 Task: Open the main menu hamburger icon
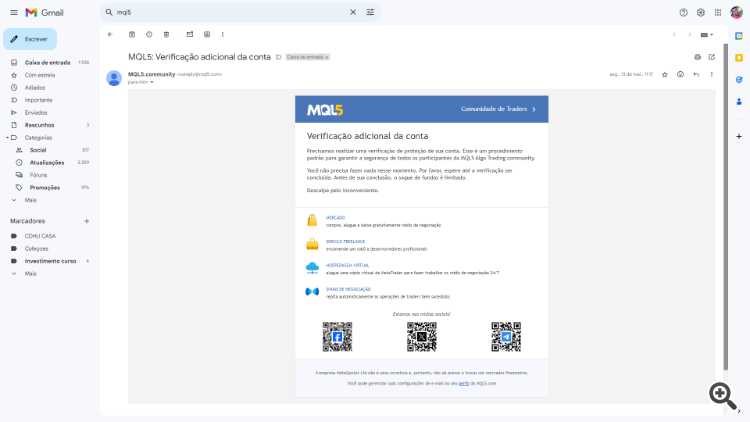(x=14, y=12)
